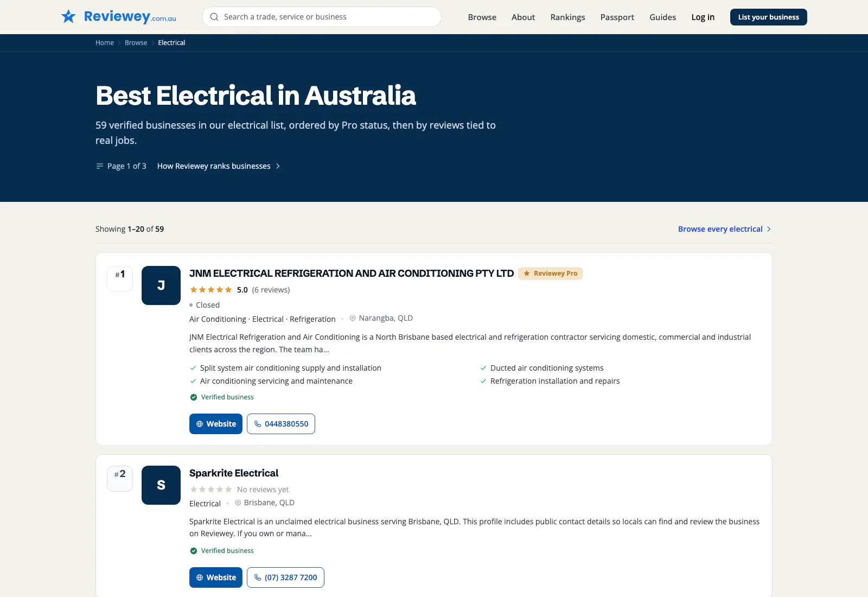
Task: Click checkmark beside Refrigeration installation and repairs
Action: [x=483, y=381]
